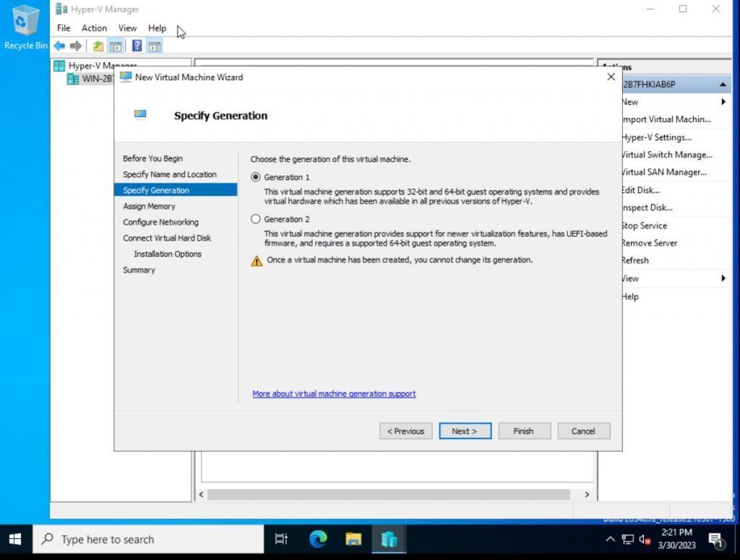Click the forward navigation arrow in toolbar
The image size is (740, 560).
tap(75, 46)
